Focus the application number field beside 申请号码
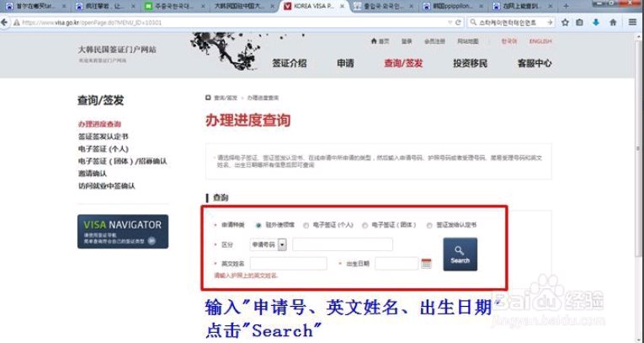This screenshot has height=343, width=644. click(x=343, y=244)
